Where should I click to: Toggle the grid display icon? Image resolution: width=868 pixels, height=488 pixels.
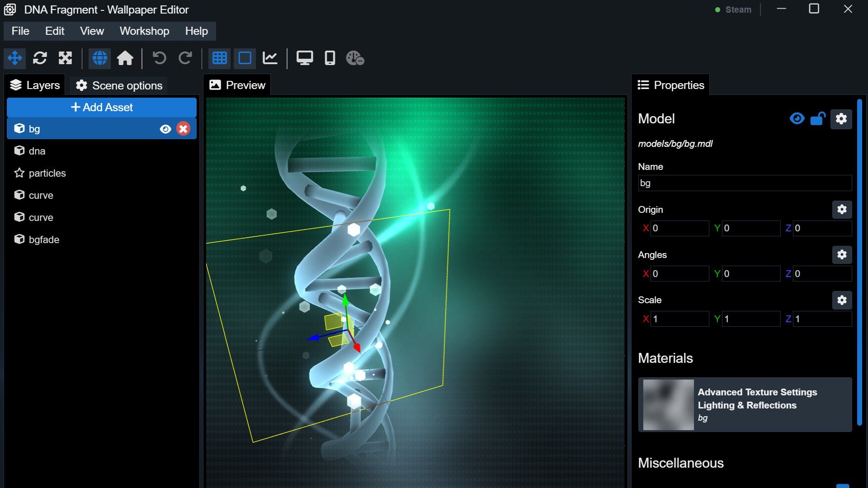220,58
